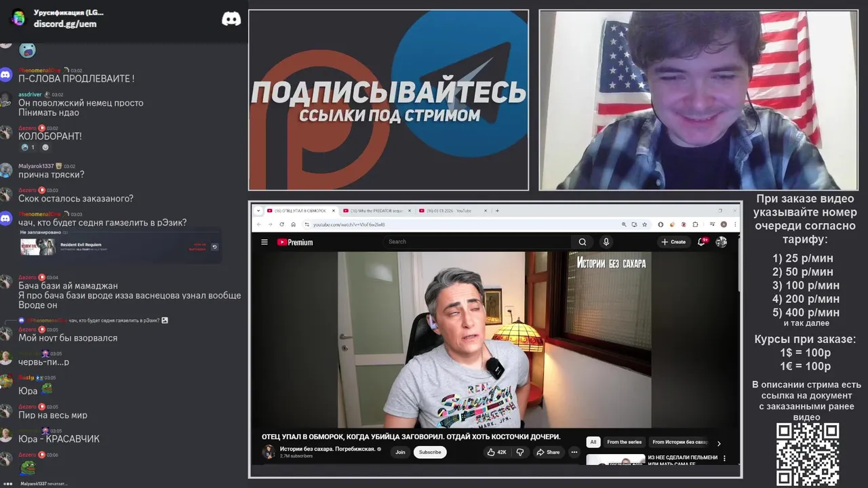This screenshot has width=868, height=488.
Task: Open a new browser tab with plus
Action: [497, 211]
